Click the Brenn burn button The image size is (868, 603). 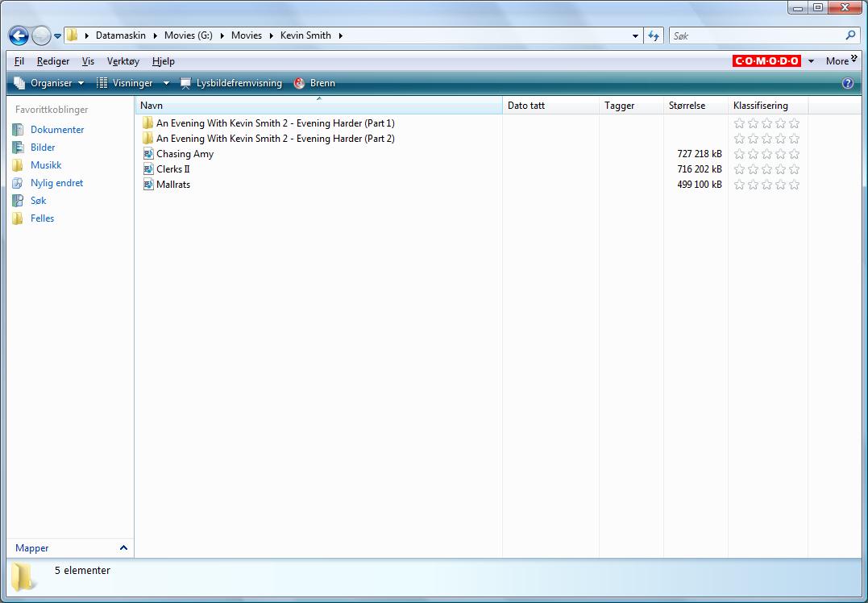pyautogui.click(x=314, y=83)
